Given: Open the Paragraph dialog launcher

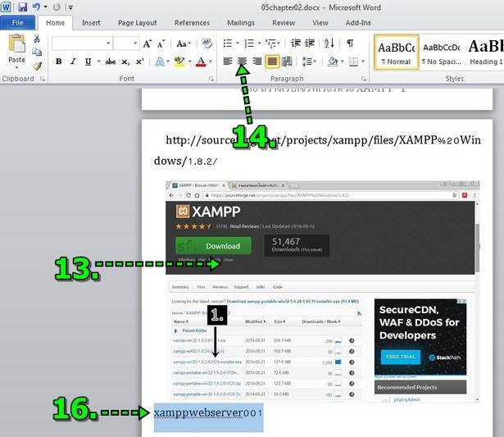Looking at the screenshot, I should pos(364,79).
